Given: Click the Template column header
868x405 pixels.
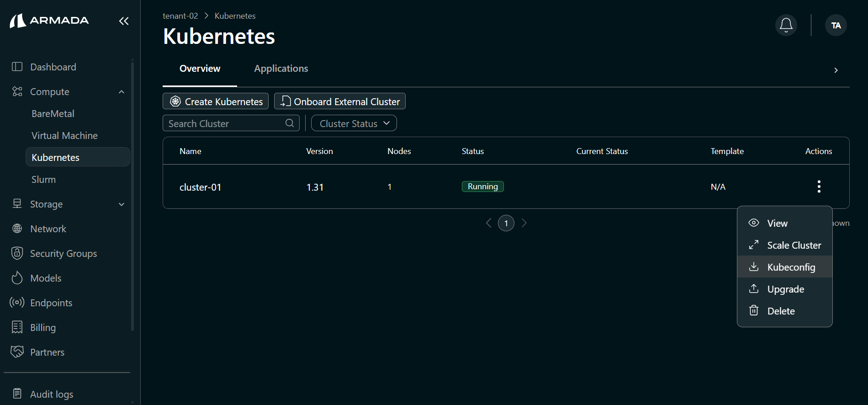Looking at the screenshot, I should [727, 151].
